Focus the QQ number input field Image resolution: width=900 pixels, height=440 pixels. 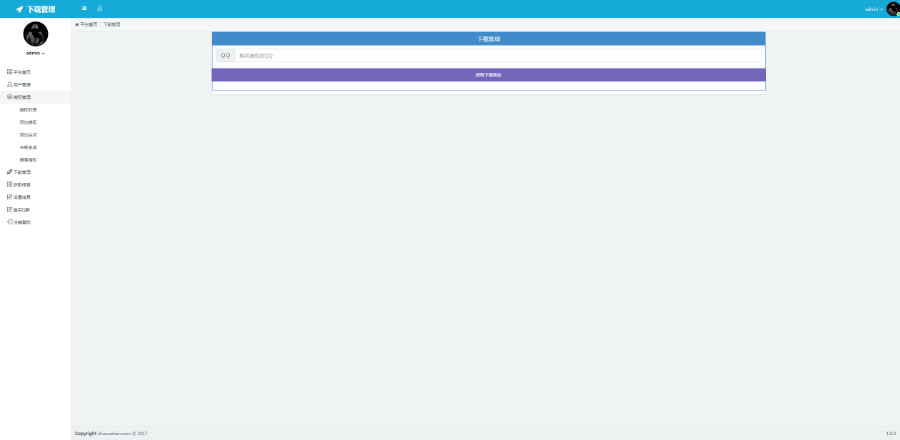point(498,56)
